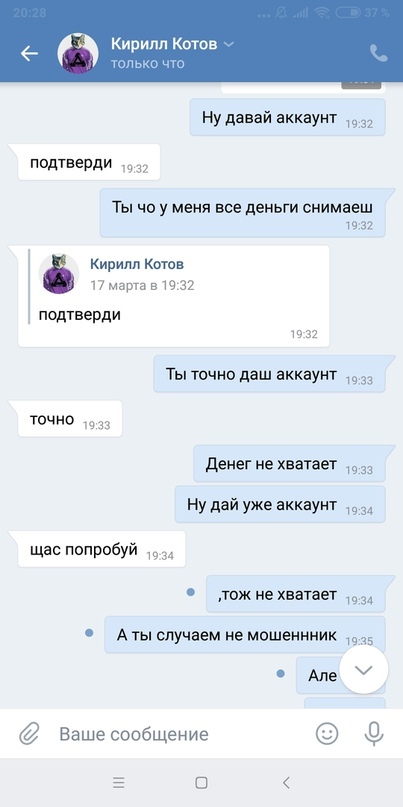Open Кирилл Котов avatar in chat header

click(78, 54)
